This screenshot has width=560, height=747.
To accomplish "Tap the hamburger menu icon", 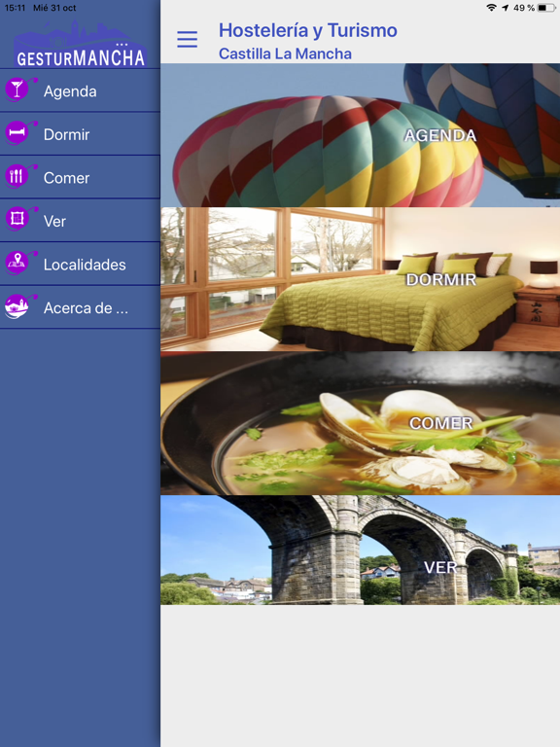I will tap(187, 39).
